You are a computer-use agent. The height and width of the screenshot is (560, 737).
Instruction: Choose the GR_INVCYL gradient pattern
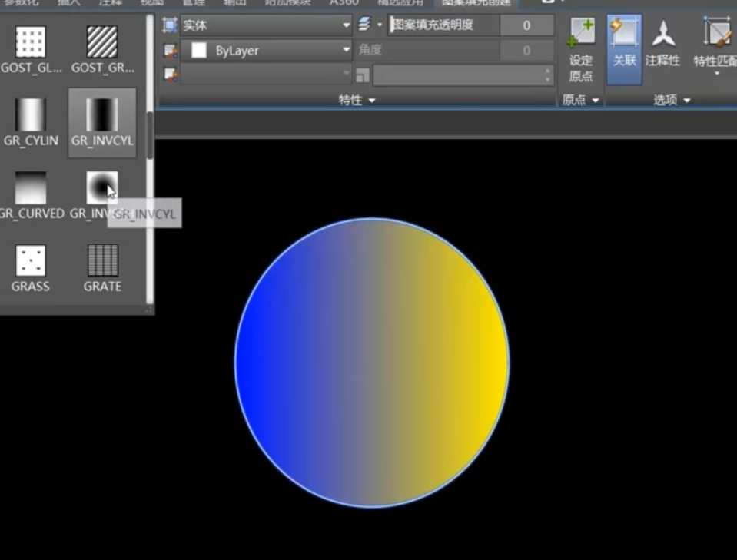(x=102, y=116)
